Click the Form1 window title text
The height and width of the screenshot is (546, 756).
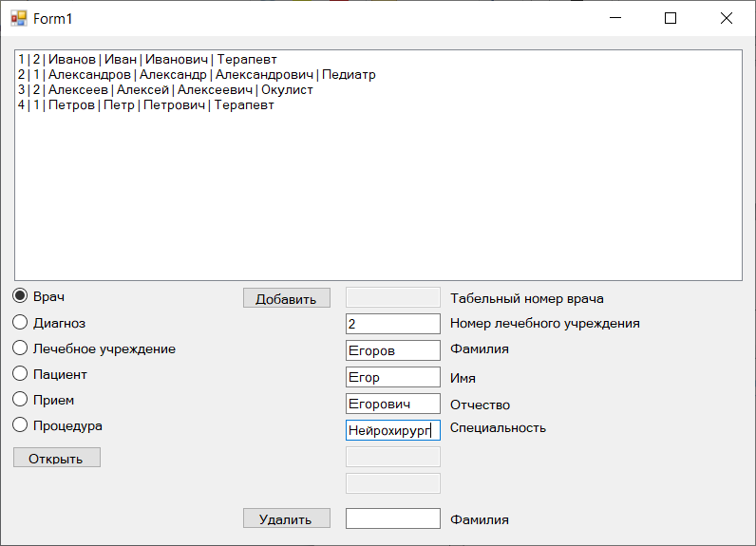(52, 19)
